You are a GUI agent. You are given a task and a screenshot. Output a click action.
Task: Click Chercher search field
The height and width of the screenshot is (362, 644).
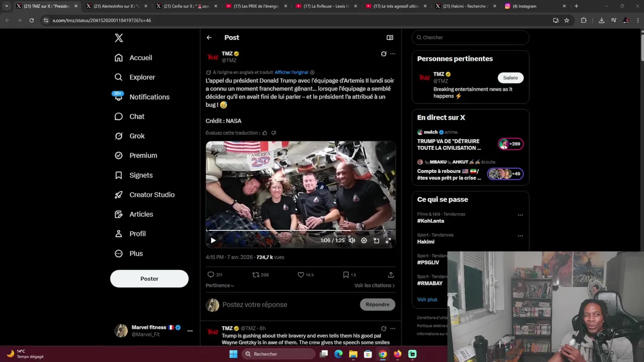click(x=470, y=38)
